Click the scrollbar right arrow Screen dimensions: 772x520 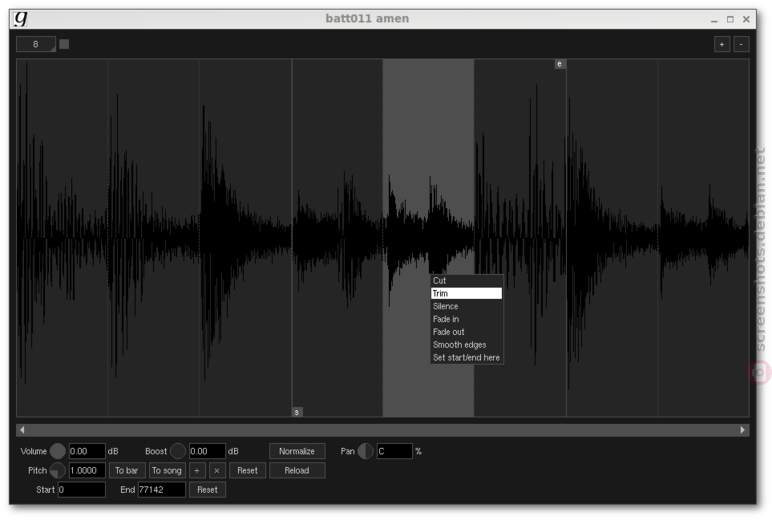coord(742,430)
